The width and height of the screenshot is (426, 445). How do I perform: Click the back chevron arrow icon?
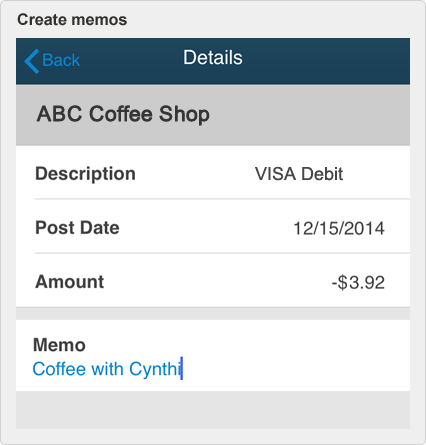[32, 61]
